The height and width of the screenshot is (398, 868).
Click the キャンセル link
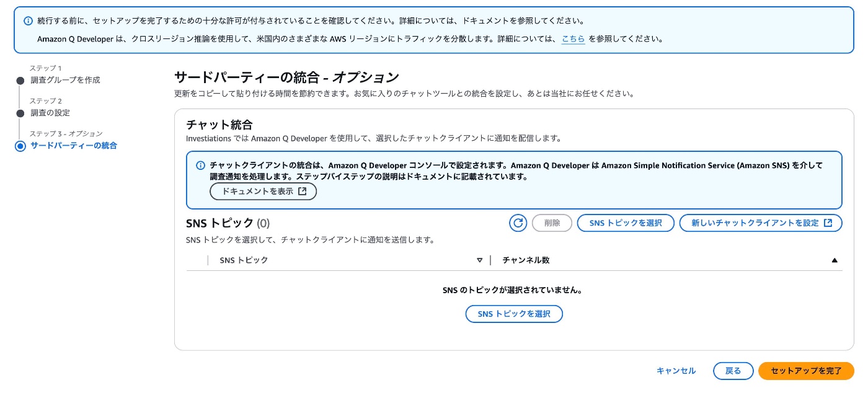tap(676, 371)
